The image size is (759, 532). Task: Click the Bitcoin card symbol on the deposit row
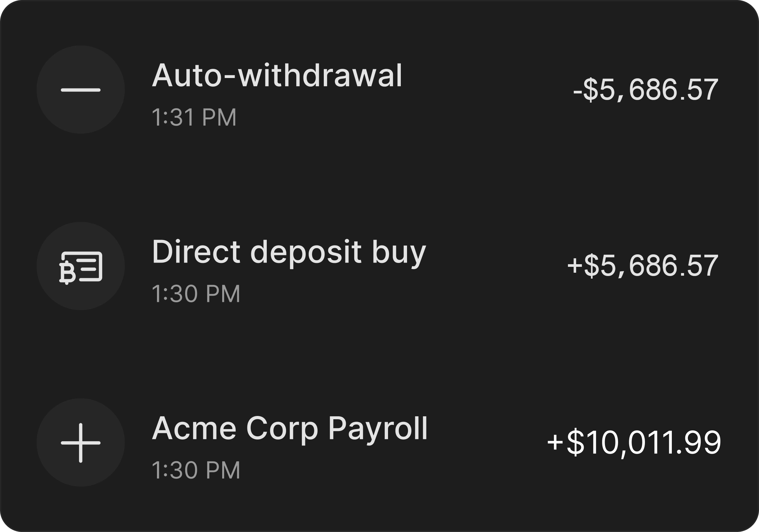pos(80,268)
